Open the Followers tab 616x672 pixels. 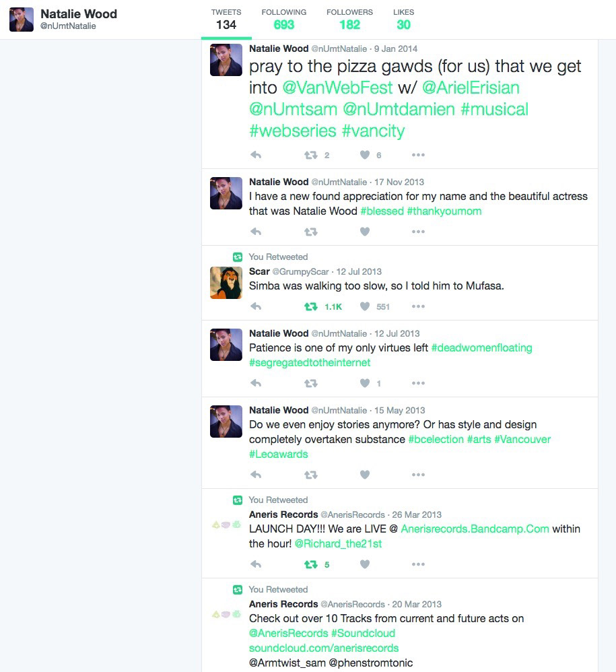[x=349, y=20]
